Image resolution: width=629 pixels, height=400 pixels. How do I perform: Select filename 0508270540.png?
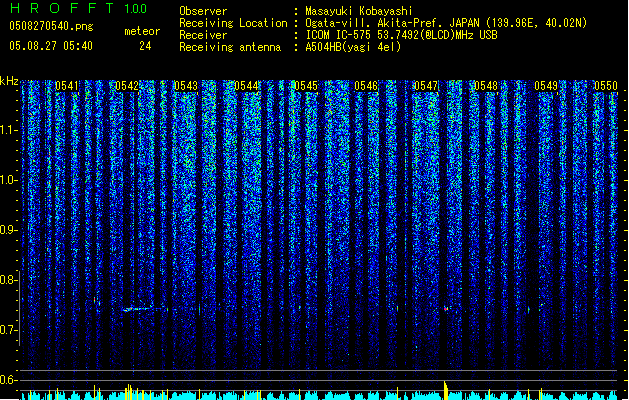coord(51,26)
